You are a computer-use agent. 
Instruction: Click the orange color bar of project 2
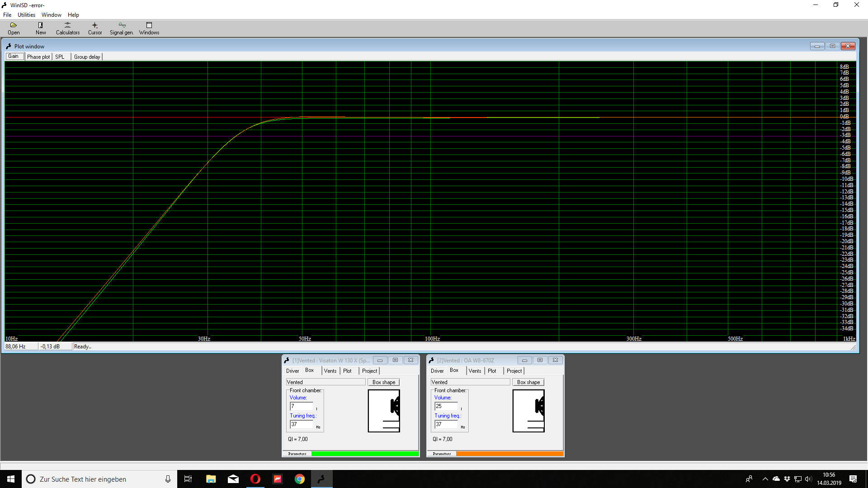pyautogui.click(x=509, y=454)
